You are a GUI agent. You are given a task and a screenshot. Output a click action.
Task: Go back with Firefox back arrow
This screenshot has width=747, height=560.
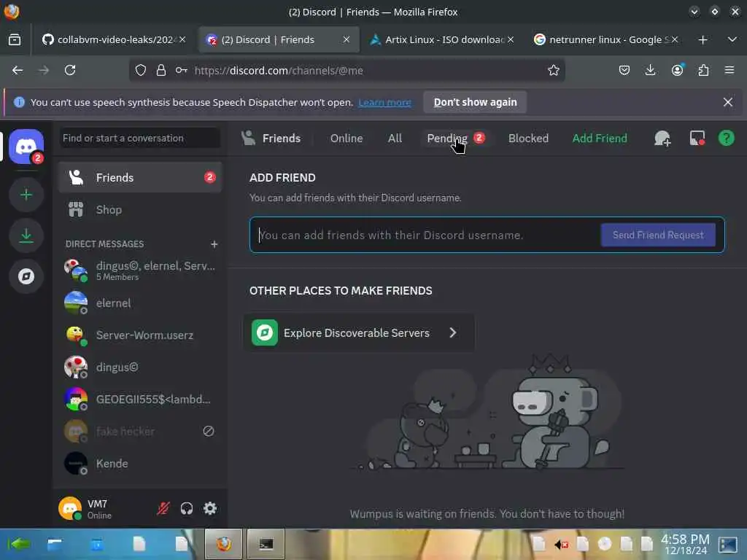pos(18,71)
